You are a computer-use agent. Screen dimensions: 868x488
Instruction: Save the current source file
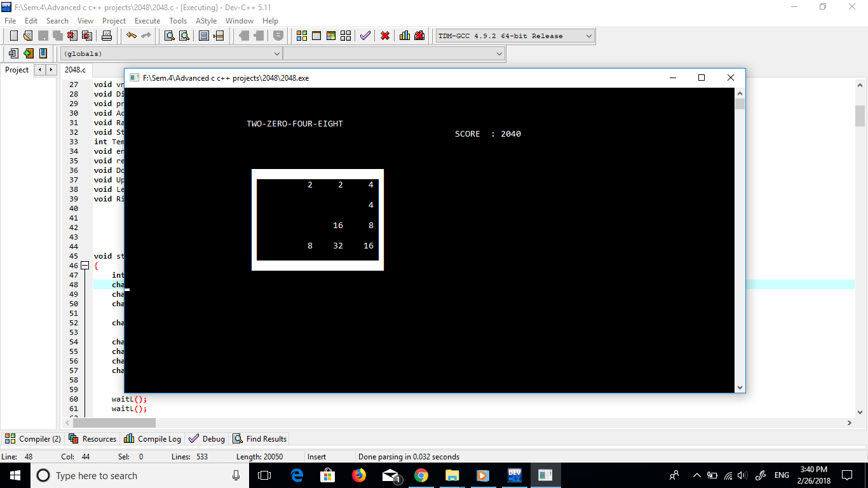pos(43,36)
